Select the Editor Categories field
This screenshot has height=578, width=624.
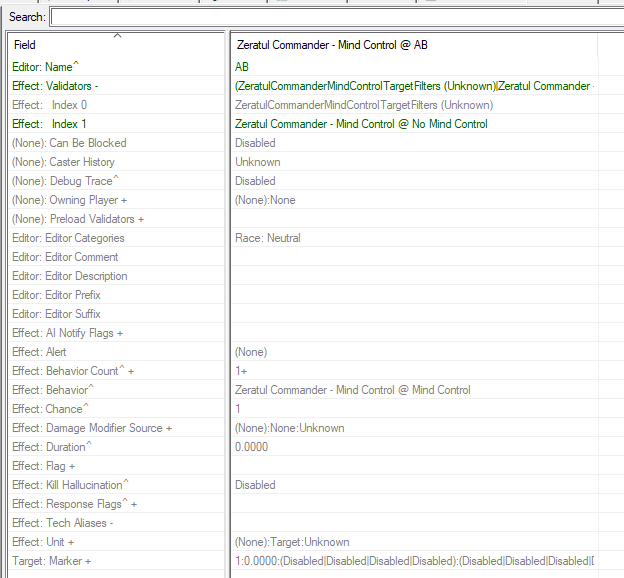point(116,238)
